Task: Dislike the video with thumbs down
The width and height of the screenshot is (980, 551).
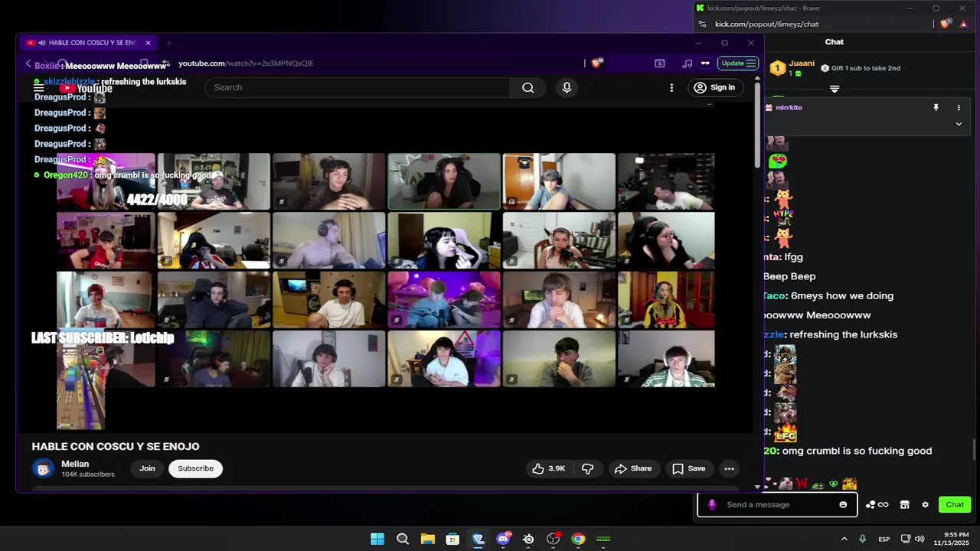Action: pyautogui.click(x=588, y=468)
